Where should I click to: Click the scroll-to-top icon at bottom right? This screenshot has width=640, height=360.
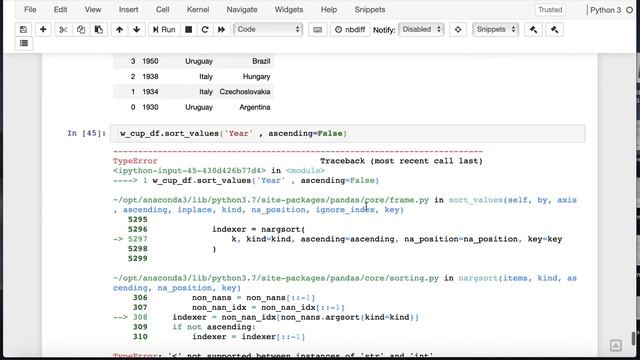pos(616,345)
